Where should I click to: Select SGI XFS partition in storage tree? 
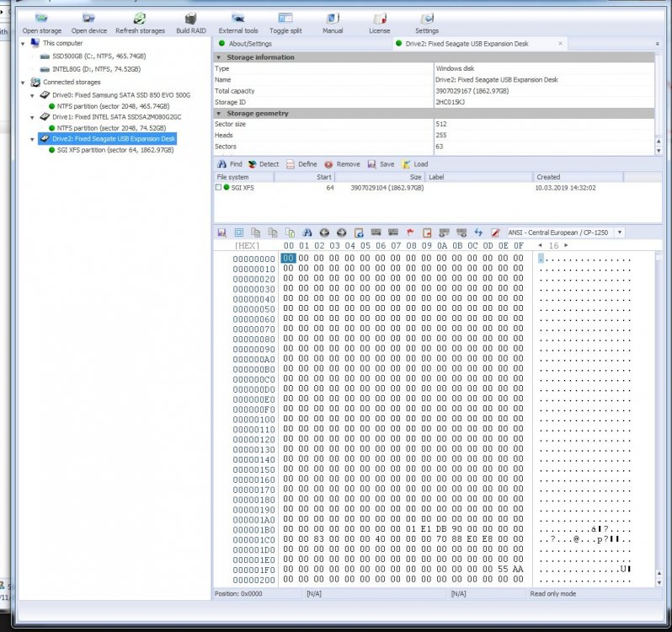[x=115, y=150]
